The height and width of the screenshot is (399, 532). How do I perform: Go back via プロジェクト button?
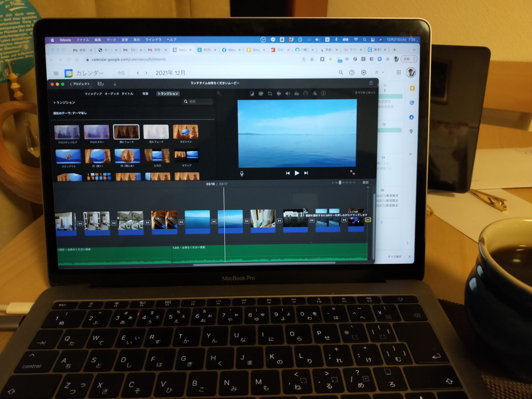[80, 84]
